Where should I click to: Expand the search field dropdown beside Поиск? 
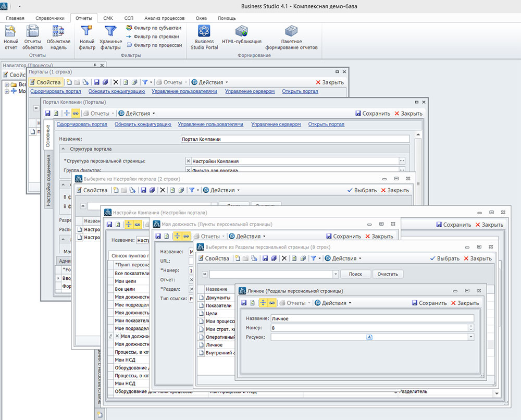coord(336,274)
